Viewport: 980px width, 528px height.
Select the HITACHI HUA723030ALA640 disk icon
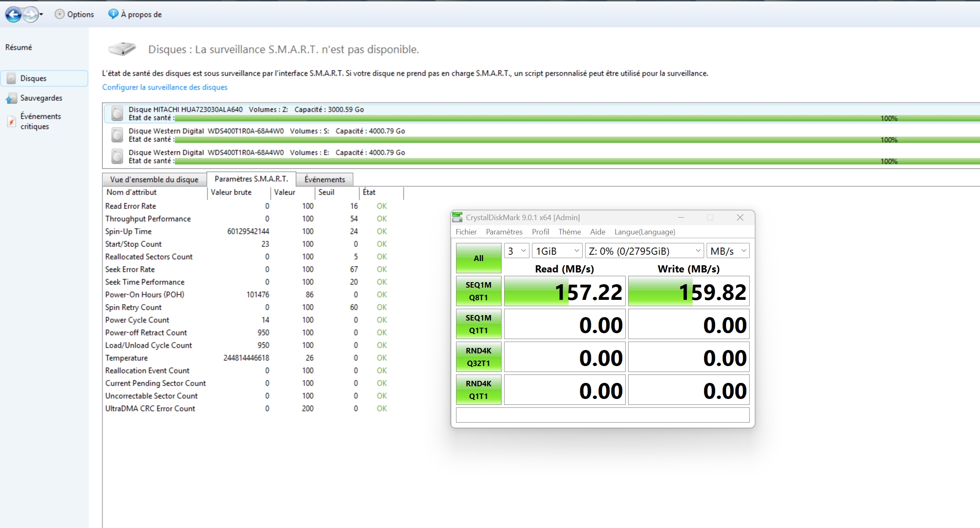coord(117,113)
